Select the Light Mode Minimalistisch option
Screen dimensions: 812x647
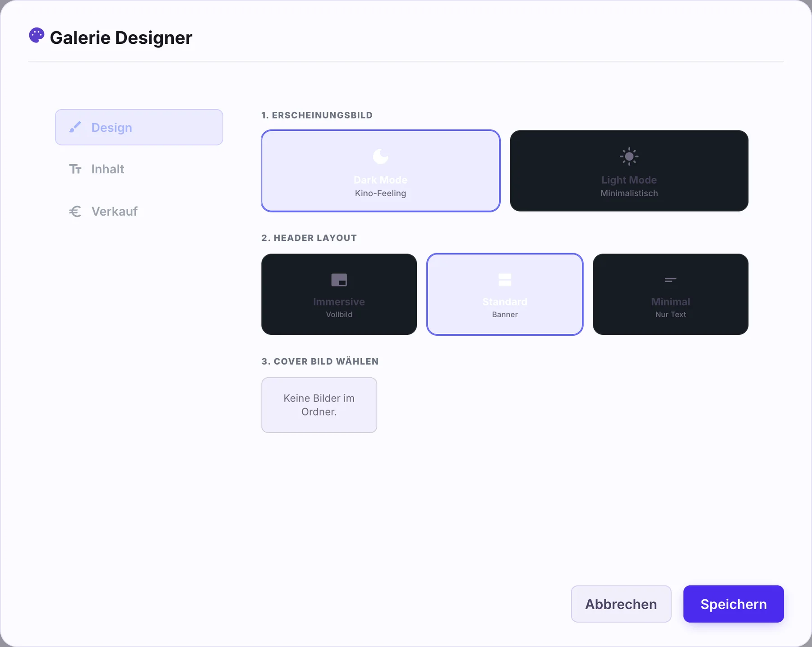pyautogui.click(x=629, y=171)
